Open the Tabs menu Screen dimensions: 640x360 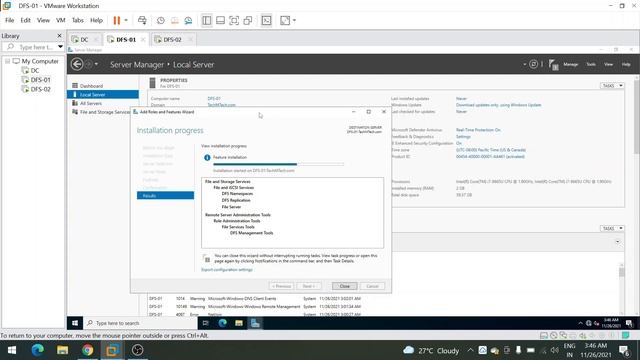click(78, 20)
